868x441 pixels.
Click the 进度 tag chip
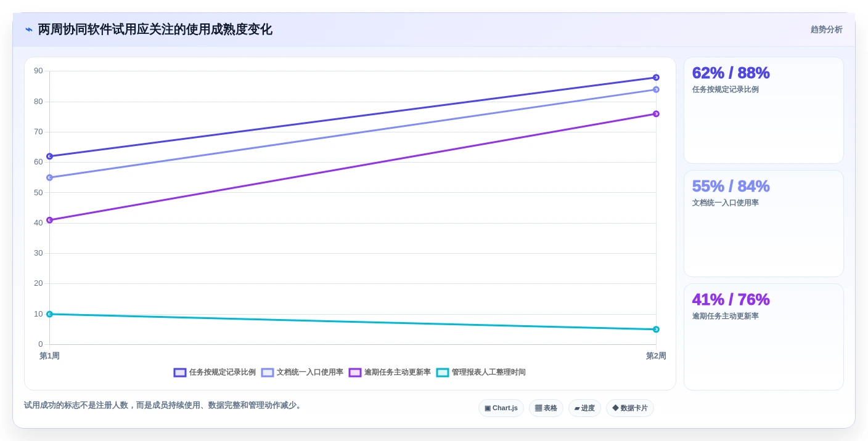(x=584, y=408)
